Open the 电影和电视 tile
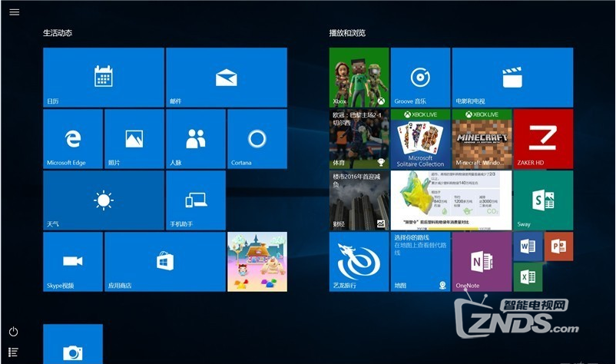 (x=512, y=77)
